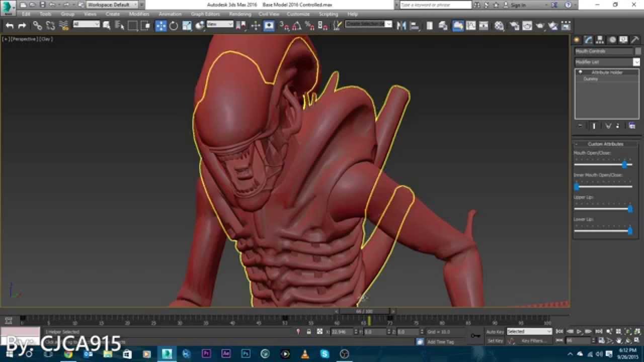Activate the Select and Move tool

[161, 26]
